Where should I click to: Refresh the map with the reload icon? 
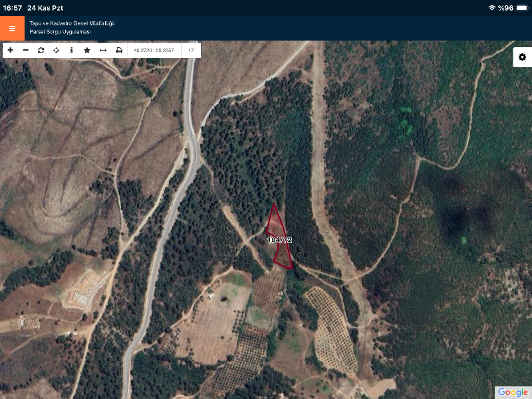point(41,50)
